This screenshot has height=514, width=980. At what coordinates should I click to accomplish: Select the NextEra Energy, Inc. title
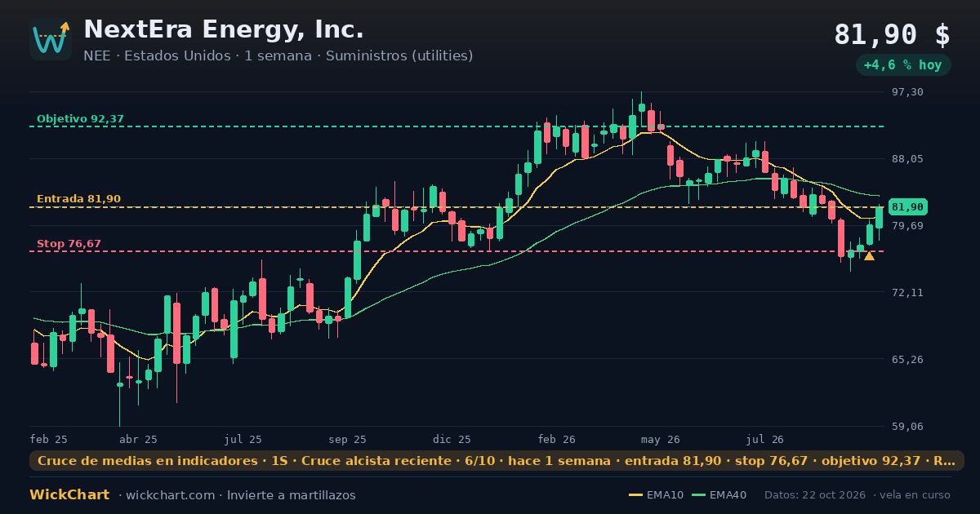(224, 29)
